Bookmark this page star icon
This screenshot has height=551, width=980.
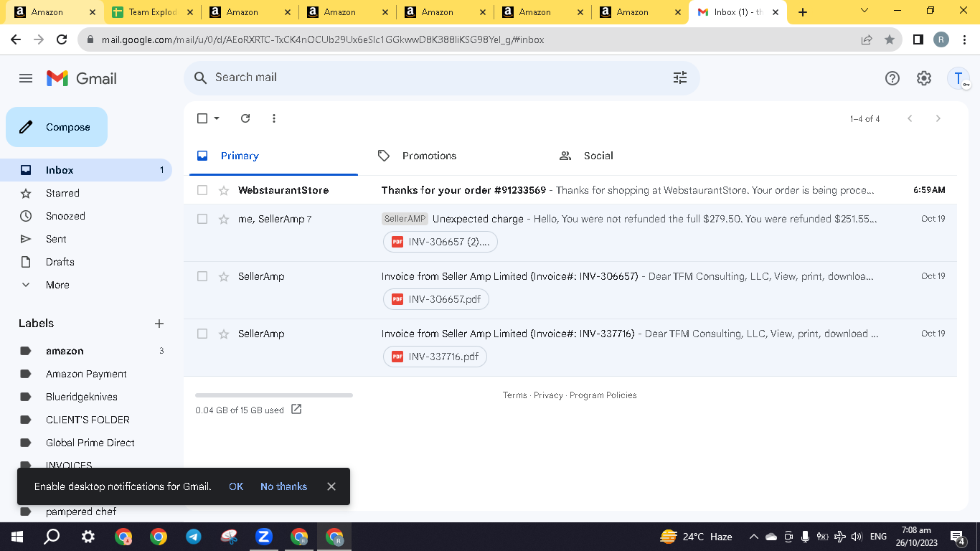coord(890,39)
